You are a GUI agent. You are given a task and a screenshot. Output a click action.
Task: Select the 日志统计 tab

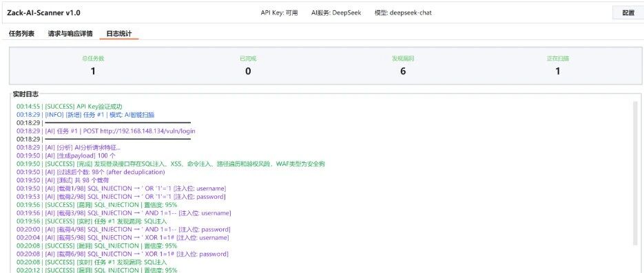click(x=119, y=34)
